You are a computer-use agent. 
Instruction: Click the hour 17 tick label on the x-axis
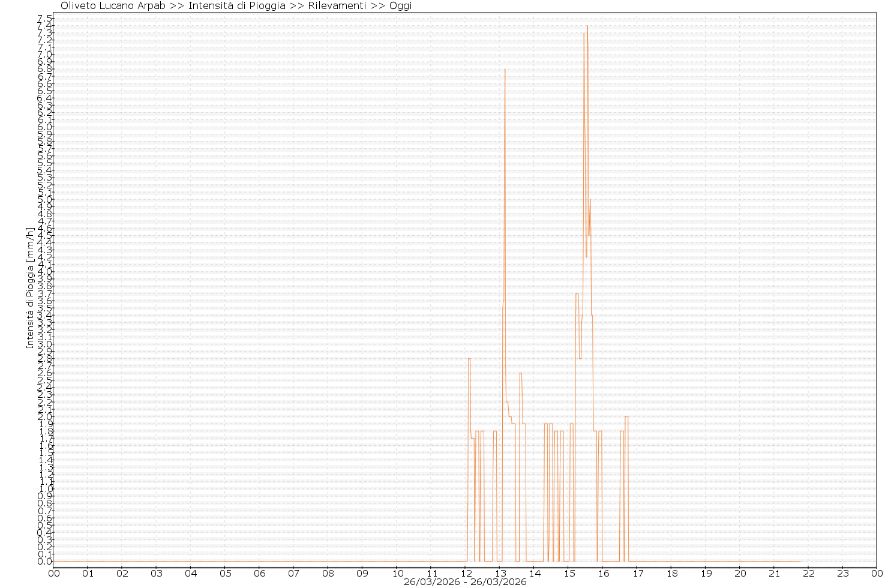pos(637,573)
